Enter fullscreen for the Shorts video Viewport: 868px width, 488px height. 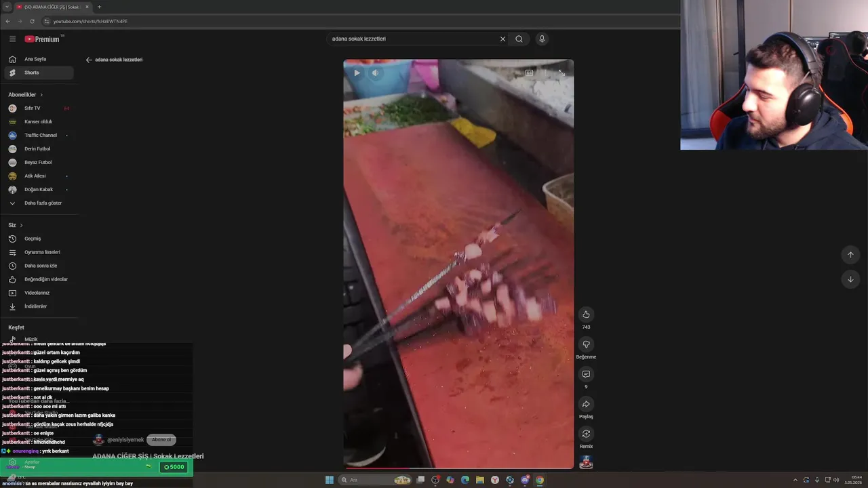click(561, 73)
